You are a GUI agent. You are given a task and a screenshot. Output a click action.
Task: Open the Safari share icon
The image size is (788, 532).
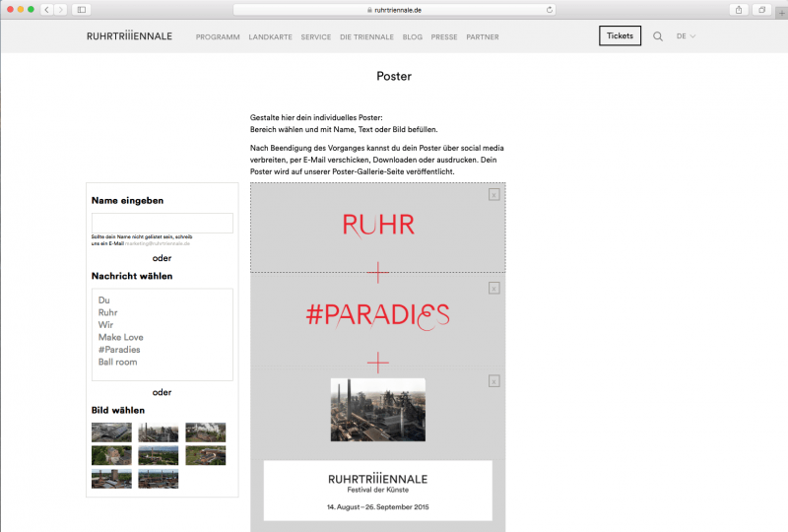click(739, 10)
